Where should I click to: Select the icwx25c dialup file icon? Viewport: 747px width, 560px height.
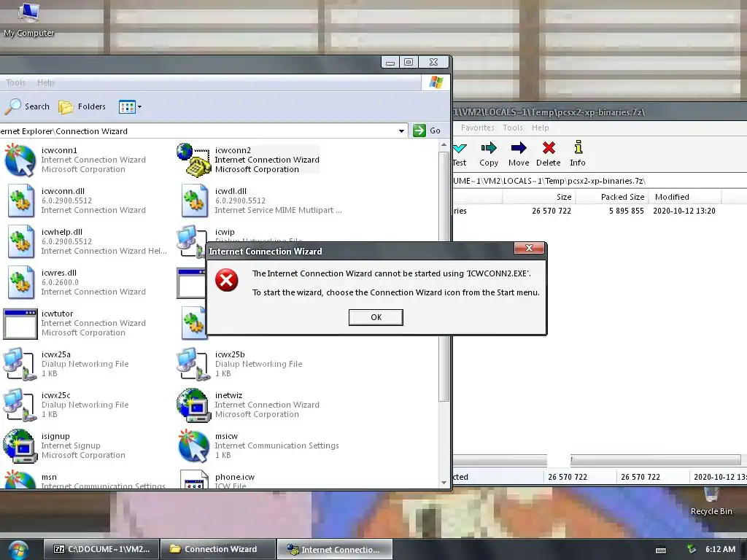pyautogui.click(x=20, y=405)
